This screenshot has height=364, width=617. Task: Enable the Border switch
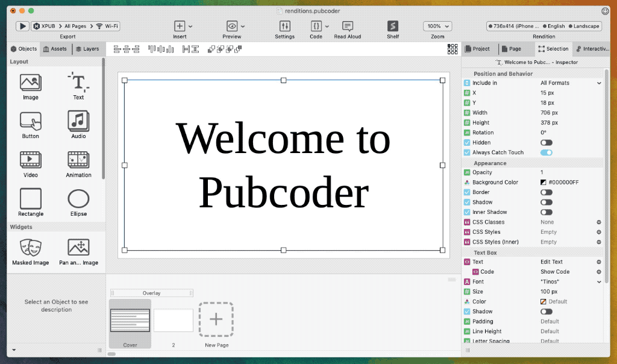pos(546,192)
